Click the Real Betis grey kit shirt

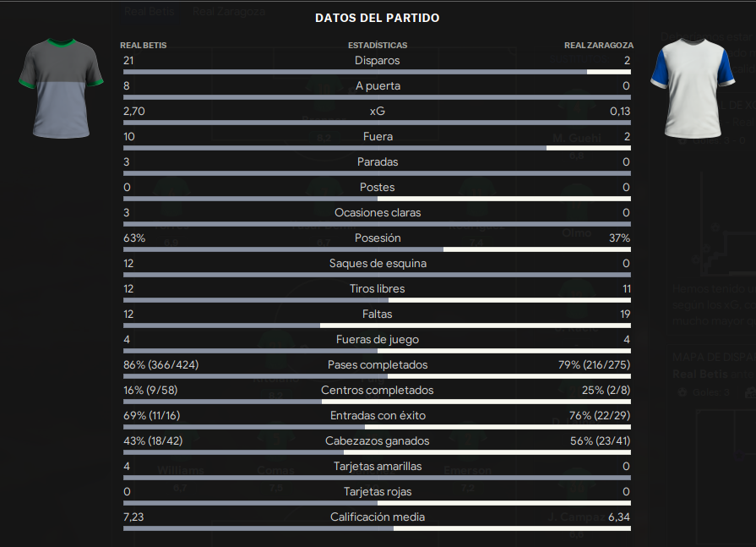click(61, 88)
